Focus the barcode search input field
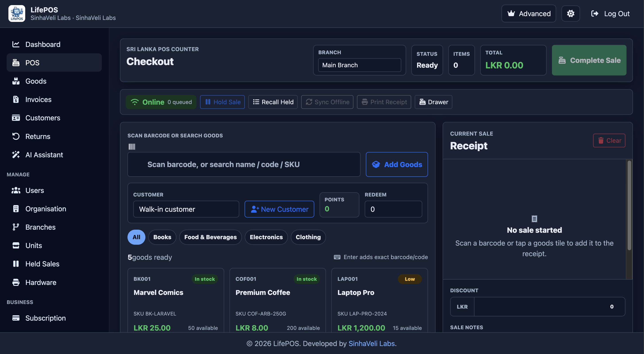 (244, 164)
